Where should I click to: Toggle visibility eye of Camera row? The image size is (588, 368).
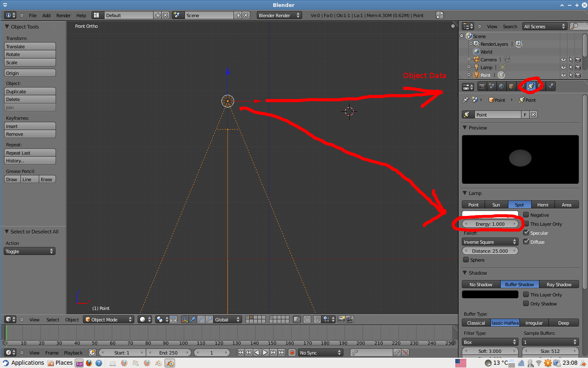tap(563, 60)
